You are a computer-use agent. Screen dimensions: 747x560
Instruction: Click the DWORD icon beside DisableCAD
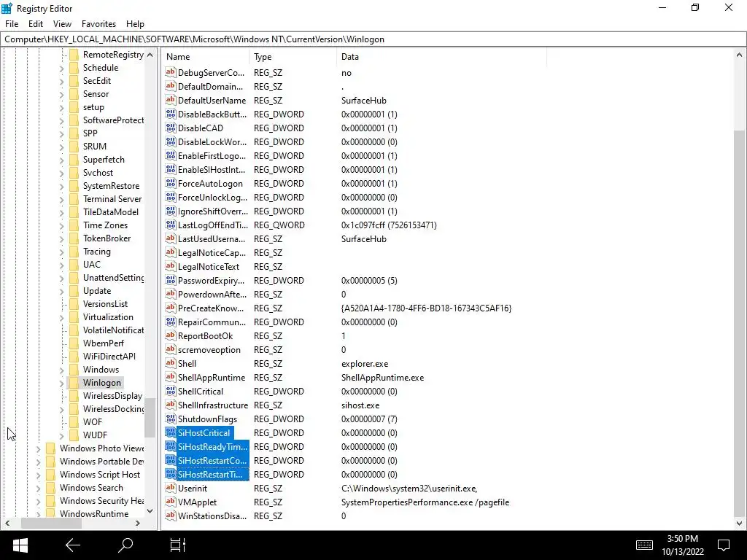(171, 128)
